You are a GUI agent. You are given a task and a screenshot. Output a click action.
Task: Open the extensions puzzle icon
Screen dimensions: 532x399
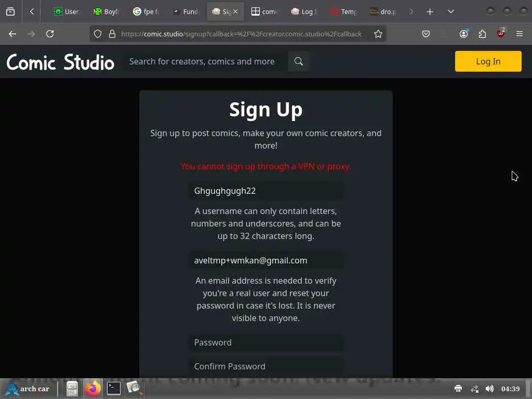(483, 34)
